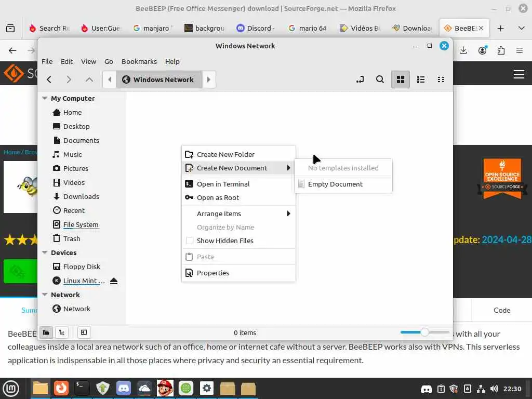This screenshot has width=532, height=399.
Task: Choose Create New Folder from the context menu
Action: tap(238, 154)
